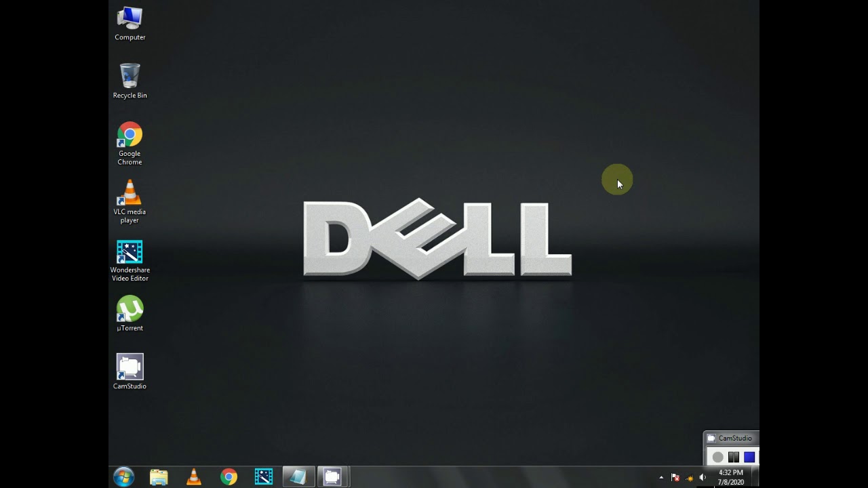The height and width of the screenshot is (488, 868).
Task: Select the µTorrent desktop shortcut
Action: pyautogui.click(x=130, y=314)
